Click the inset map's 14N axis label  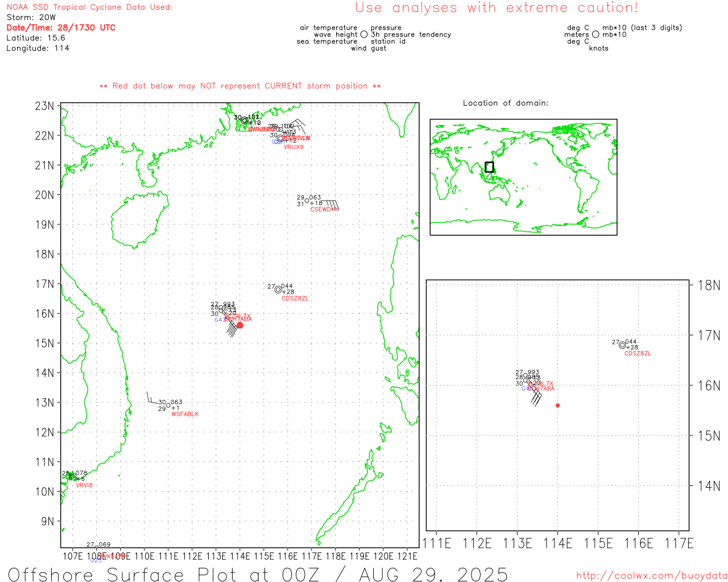click(709, 486)
